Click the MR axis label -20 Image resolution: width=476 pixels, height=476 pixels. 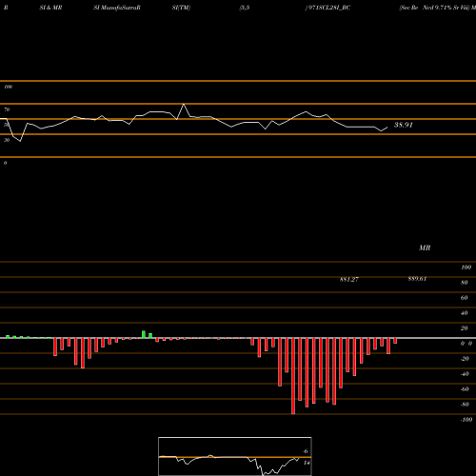(465, 359)
